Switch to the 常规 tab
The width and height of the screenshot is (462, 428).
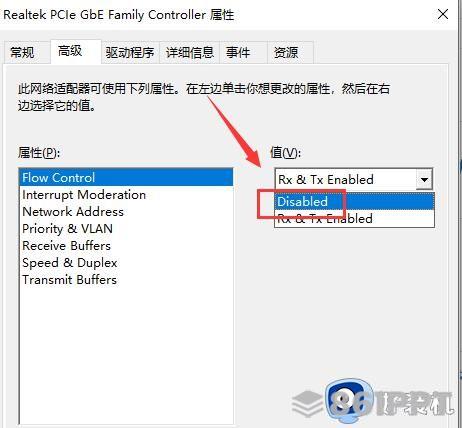pos(22,52)
